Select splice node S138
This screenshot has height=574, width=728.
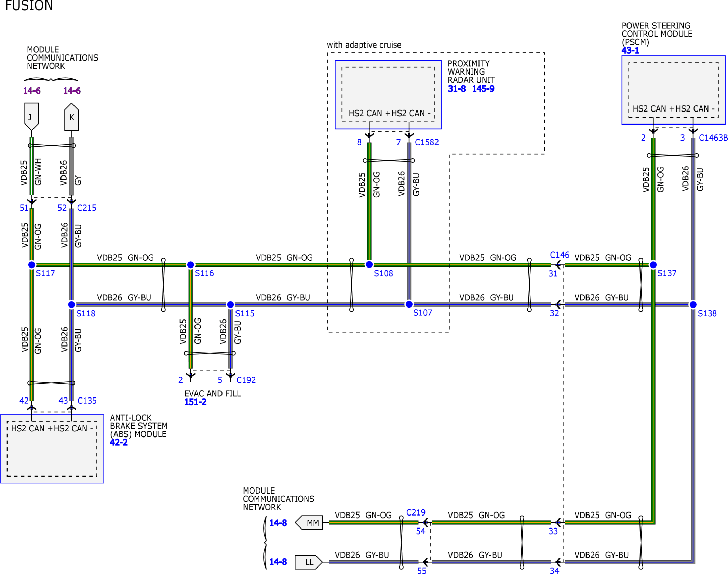[x=693, y=304]
